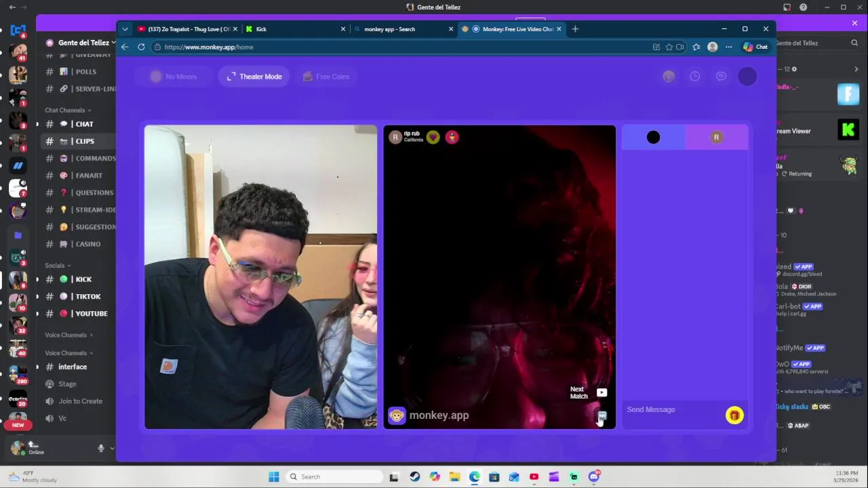Open the Windows Start menu
Image resolution: width=868 pixels, height=488 pixels.
[274, 476]
